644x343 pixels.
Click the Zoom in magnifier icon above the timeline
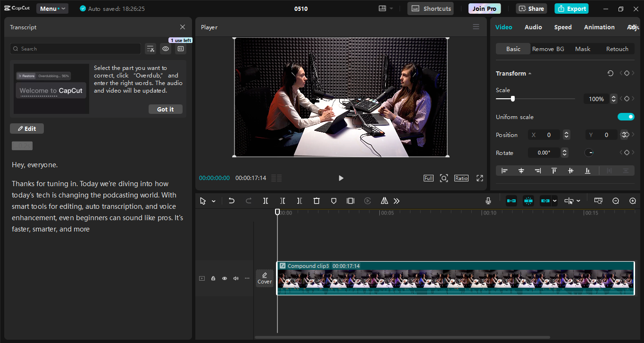(x=633, y=200)
